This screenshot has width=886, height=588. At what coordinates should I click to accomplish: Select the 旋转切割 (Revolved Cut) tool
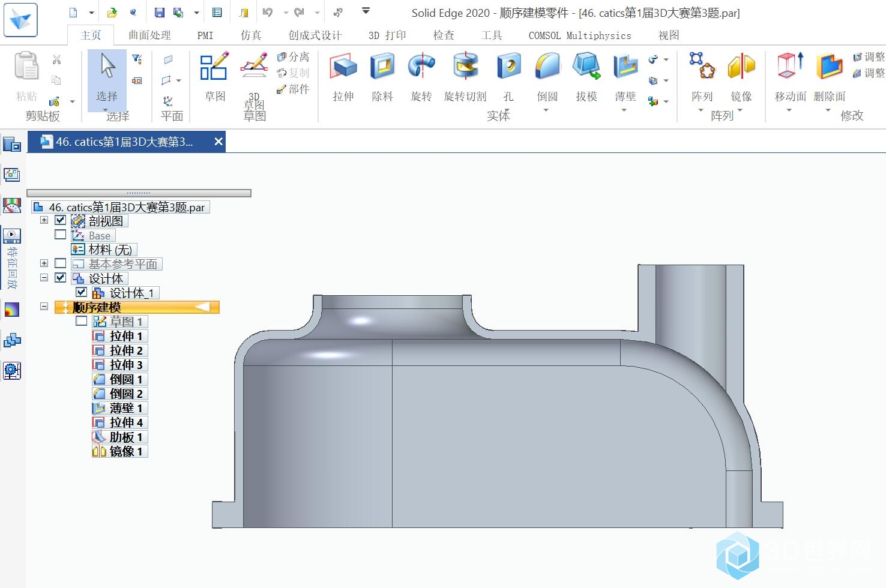465,77
